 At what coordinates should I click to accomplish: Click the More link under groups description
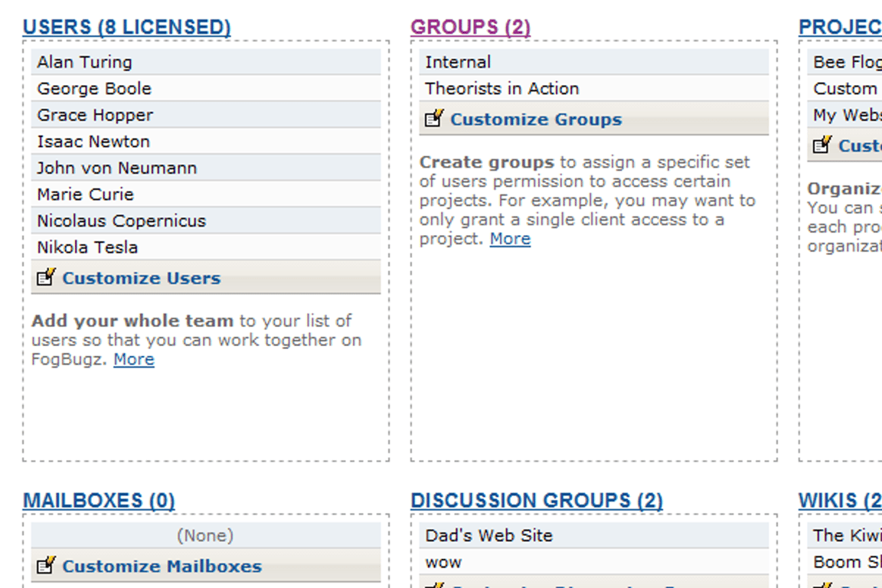click(510, 239)
